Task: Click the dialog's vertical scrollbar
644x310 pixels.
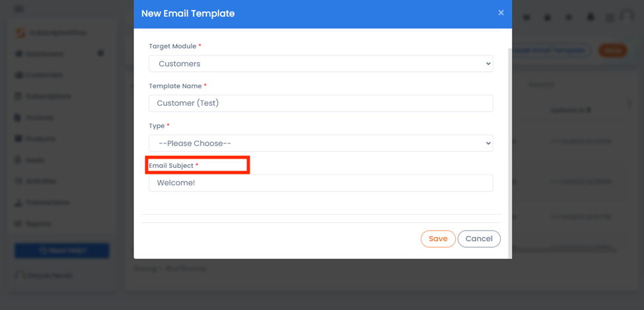Action: tap(510, 152)
